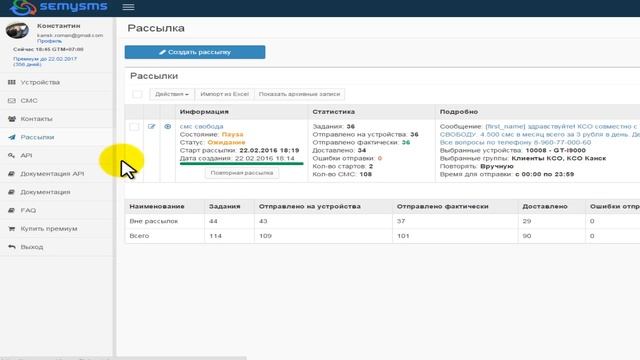Open the смс свобода mailing link
This screenshot has width=640, height=360.
[202, 127]
